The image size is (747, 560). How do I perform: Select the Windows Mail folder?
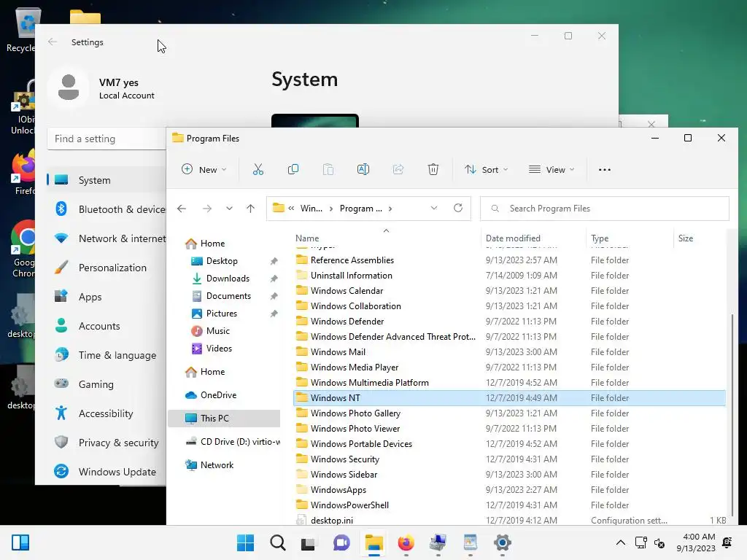[x=509, y=352]
